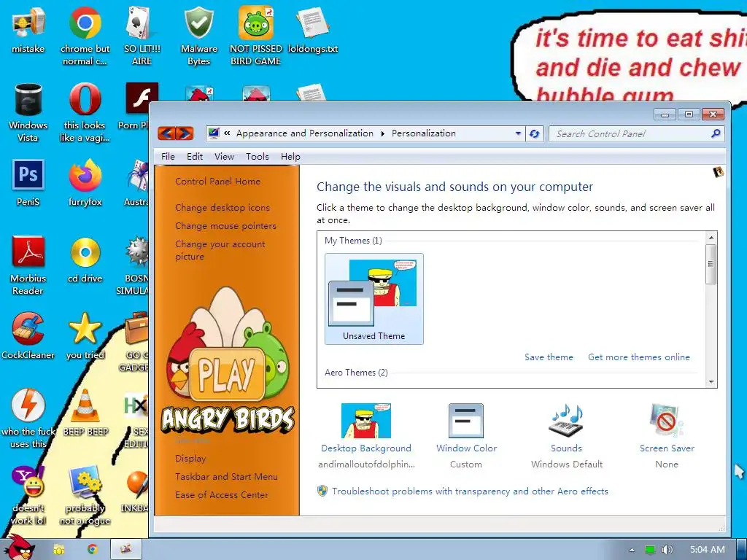Open the lightning bolt 'uses this' icon
Viewport: 747px width, 560px height.
click(28, 419)
